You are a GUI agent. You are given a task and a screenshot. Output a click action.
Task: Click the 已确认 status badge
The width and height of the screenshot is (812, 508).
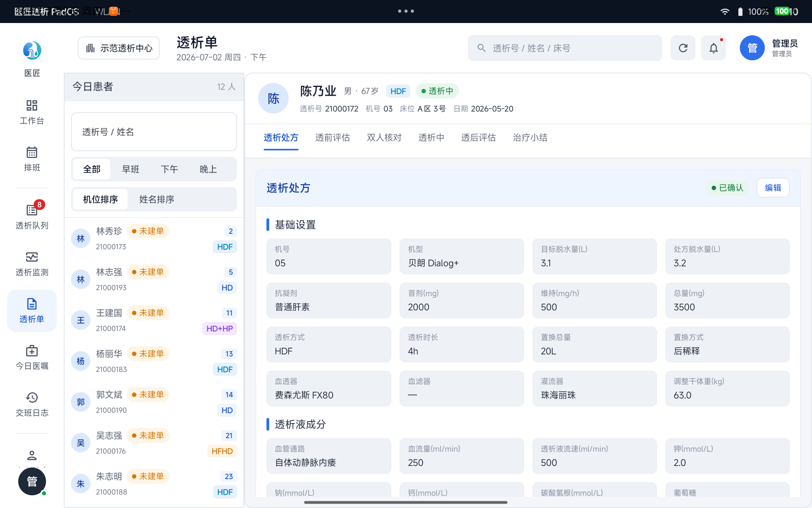728,188
